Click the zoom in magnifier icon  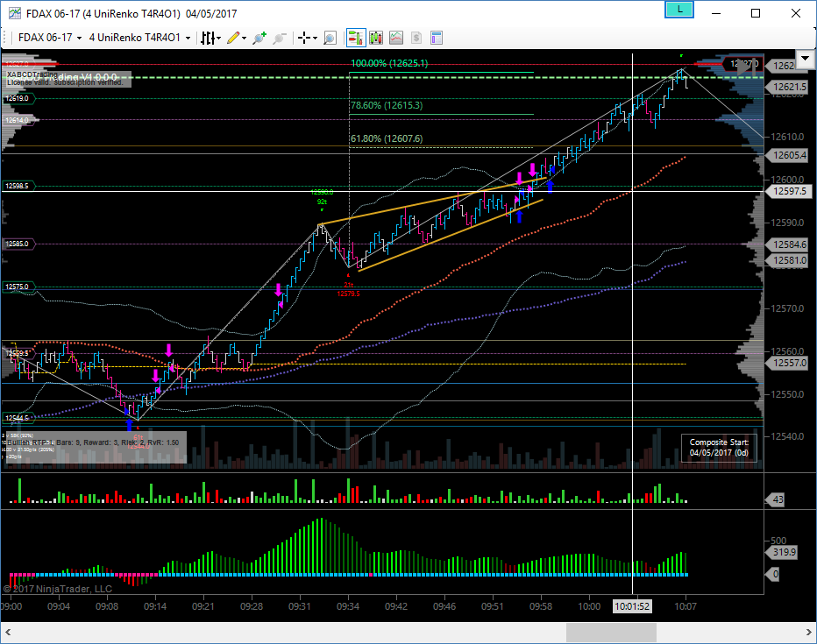click(x=259, y=38)
